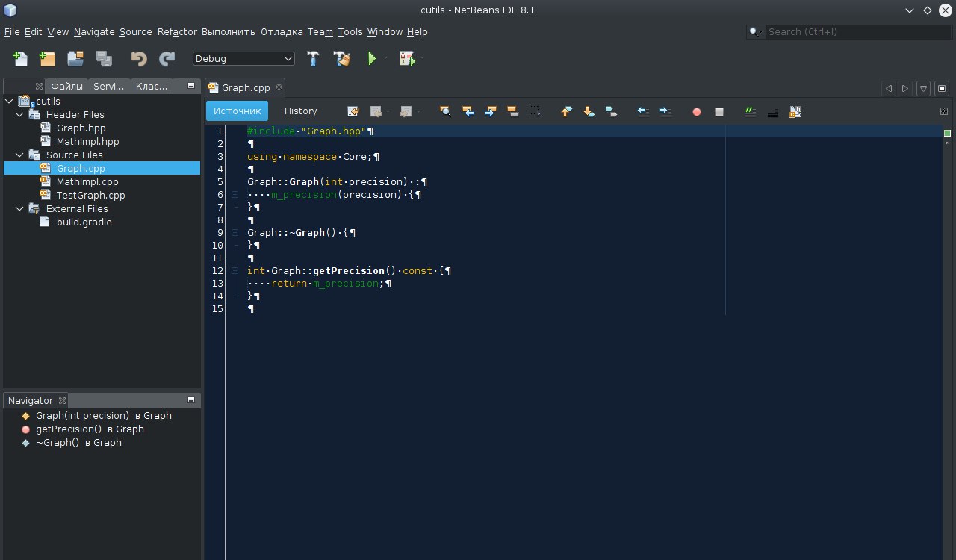
Task: Open the Refactor menu
Action: (x=177, y=32)
